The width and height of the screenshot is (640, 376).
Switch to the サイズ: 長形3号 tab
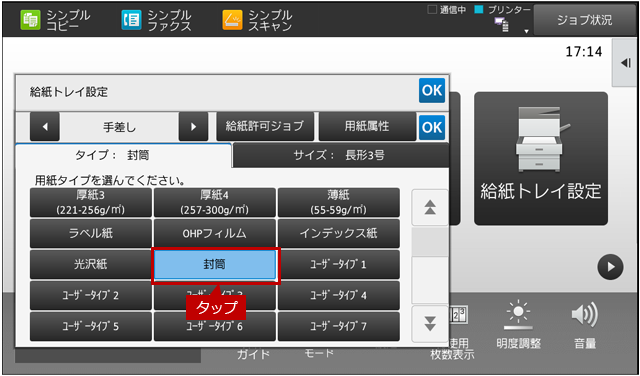(x=340, y=156)
